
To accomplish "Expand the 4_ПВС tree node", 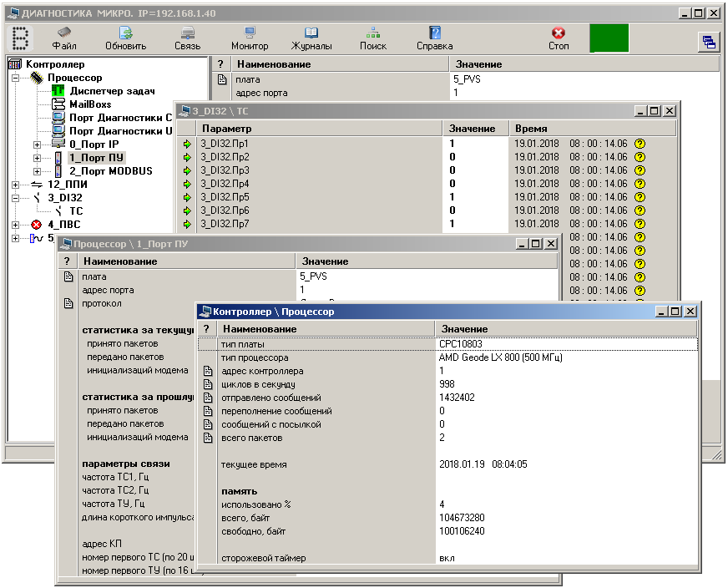I will [17, 225].
